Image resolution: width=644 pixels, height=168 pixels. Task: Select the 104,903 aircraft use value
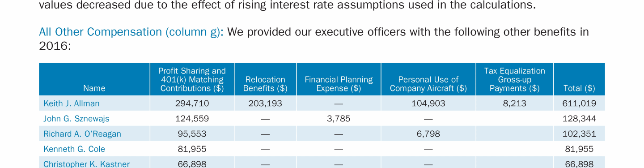point(428,103)
